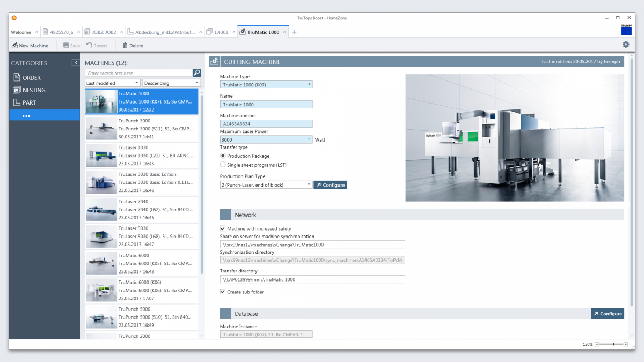Screen dimensions: 644x362
Task: Open the settings gear icon
Action: point(625,45)
